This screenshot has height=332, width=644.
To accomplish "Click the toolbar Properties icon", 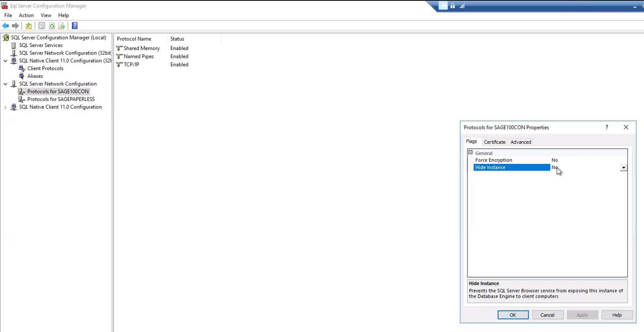I will 42,26.
